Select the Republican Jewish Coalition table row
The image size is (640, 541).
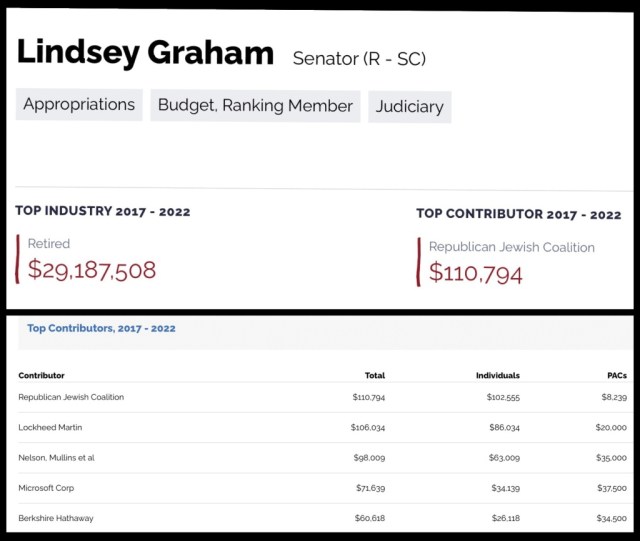point(71,397)
